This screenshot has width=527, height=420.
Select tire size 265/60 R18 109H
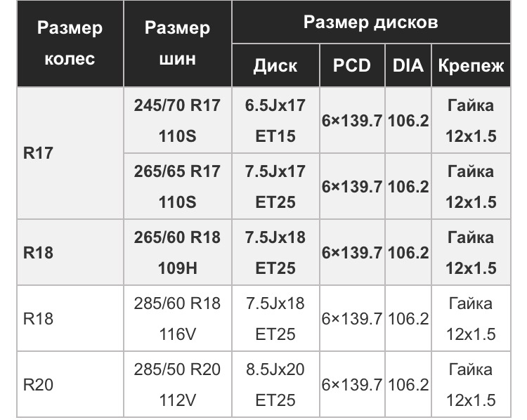pos(178,252)
